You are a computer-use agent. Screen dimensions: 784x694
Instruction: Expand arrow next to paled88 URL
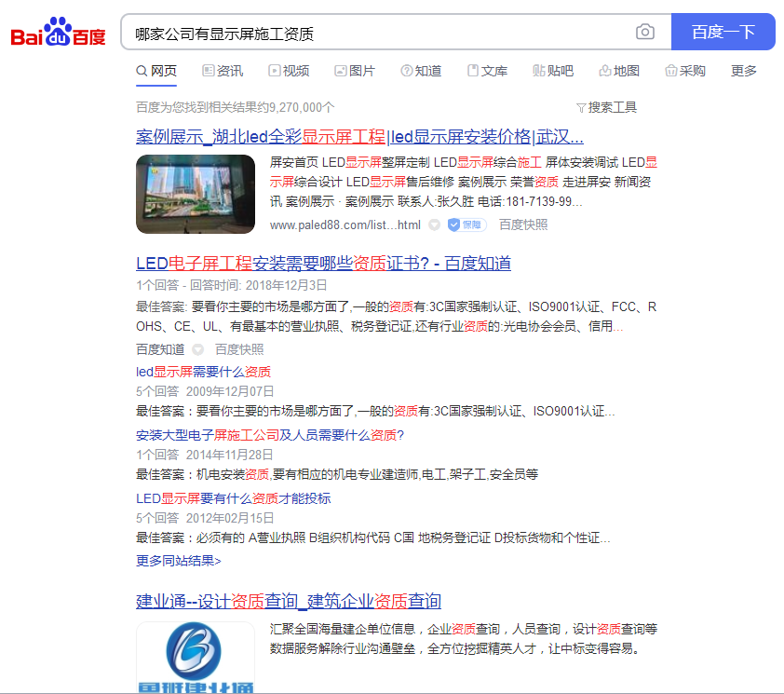(x=435, y=225)
